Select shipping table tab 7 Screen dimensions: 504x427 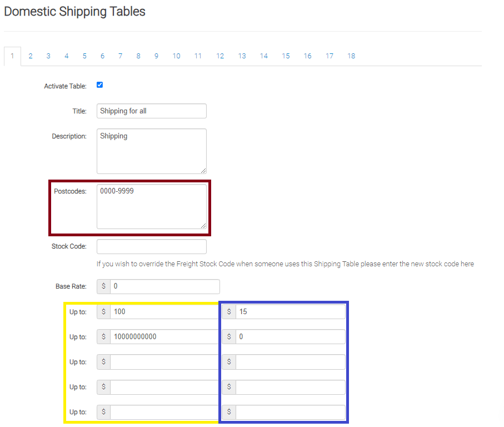tap(120, 56)
